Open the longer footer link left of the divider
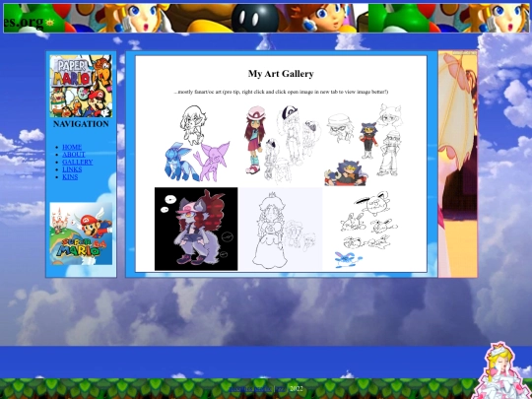 click(250, 389)
